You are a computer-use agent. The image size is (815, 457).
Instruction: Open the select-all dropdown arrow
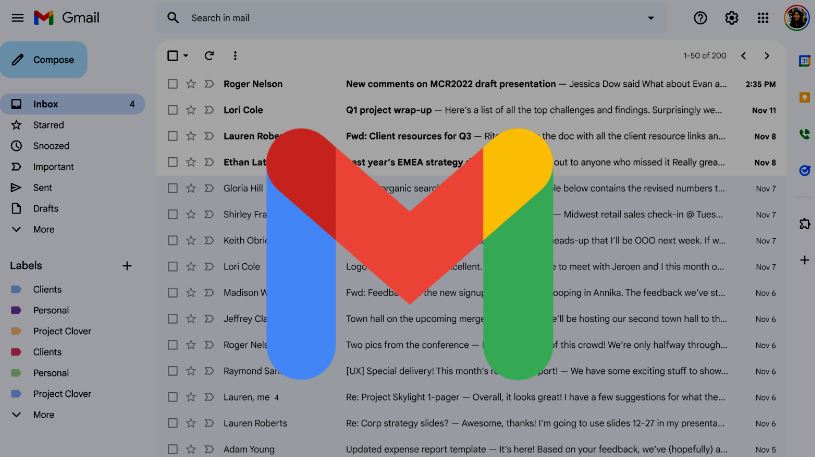(186, 56)
